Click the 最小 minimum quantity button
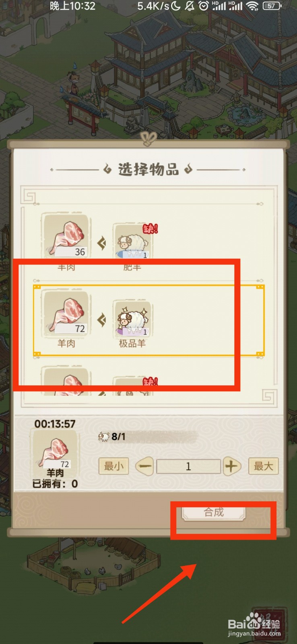Image resolution: width=297 pixels, height=644 pixels. coord(113,466)
